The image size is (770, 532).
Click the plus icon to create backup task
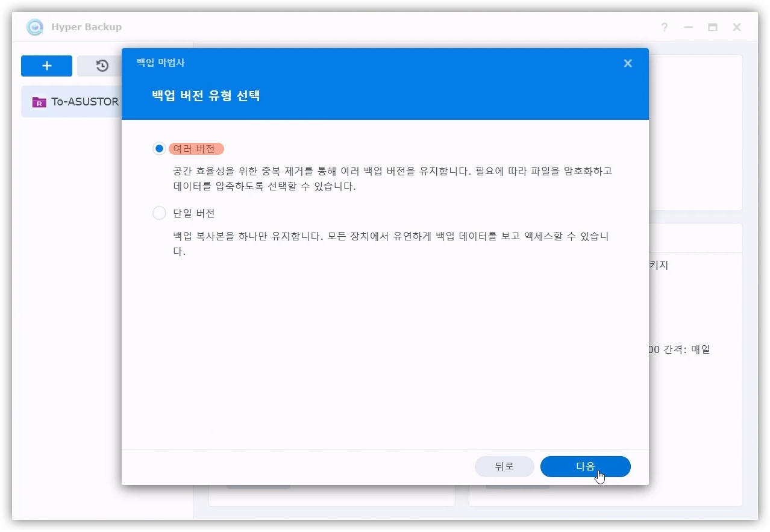pyautogui.click(x=46, y=66)
